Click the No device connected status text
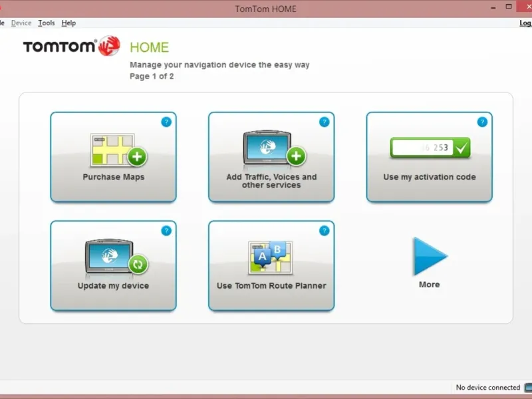The height and width of the screenshot is (399, 532). coord(488,387)
